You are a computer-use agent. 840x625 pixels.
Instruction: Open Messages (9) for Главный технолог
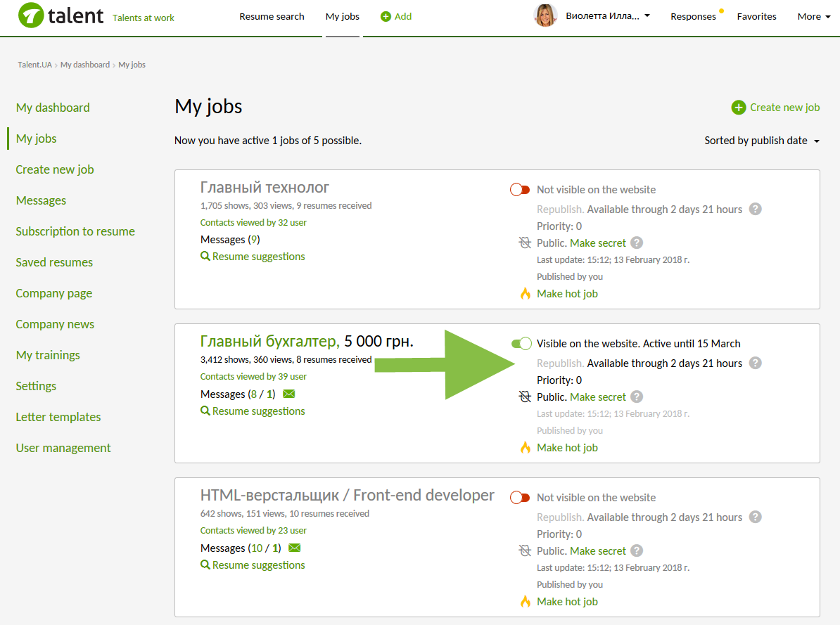point(230,240)
